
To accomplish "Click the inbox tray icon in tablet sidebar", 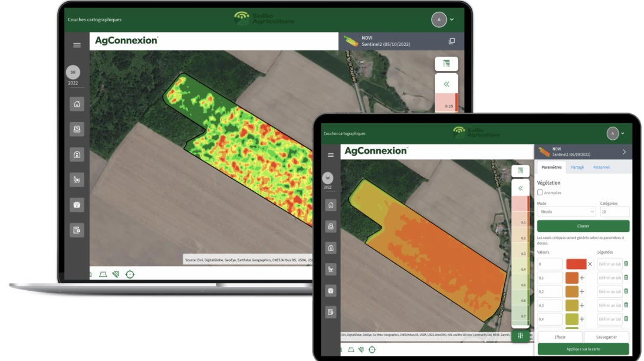I will [331, 227].
